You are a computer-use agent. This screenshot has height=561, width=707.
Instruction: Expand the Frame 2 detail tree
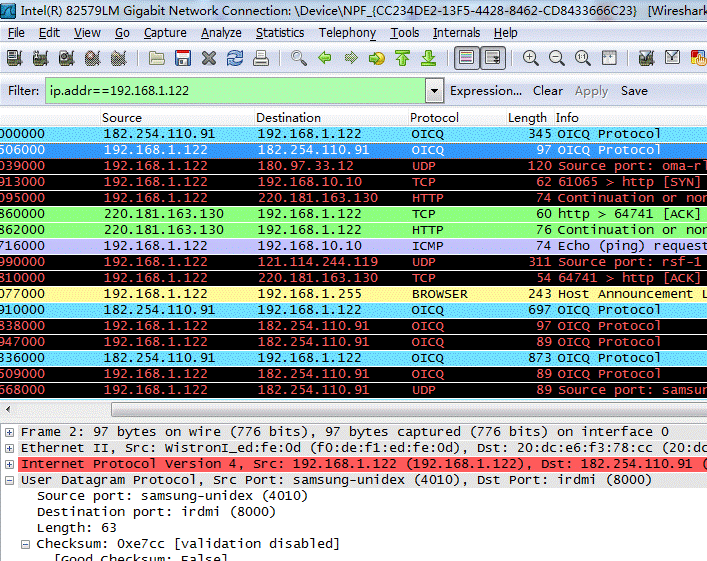pos(9,432)
